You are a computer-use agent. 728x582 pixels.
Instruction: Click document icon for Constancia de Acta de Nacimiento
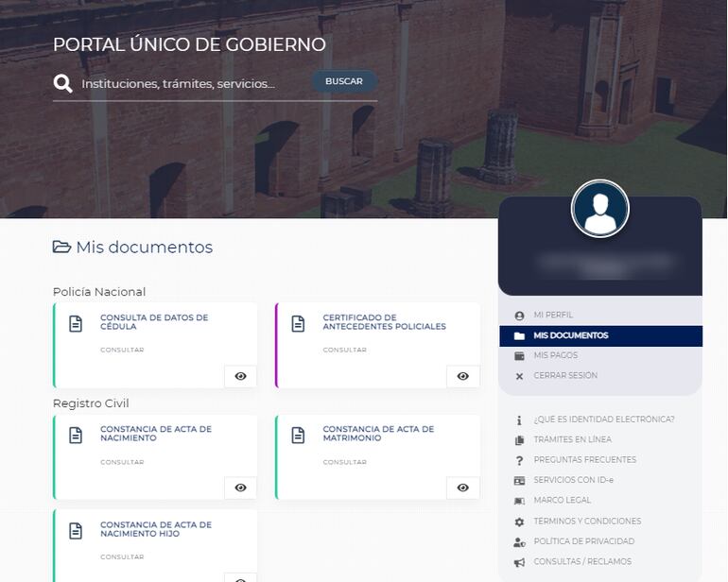click(76, 436)
